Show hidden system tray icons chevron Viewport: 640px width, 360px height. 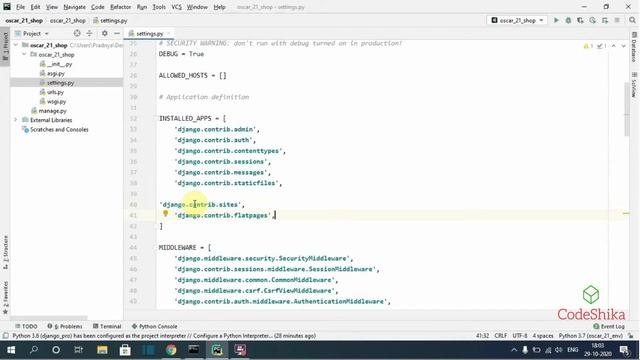514,350
